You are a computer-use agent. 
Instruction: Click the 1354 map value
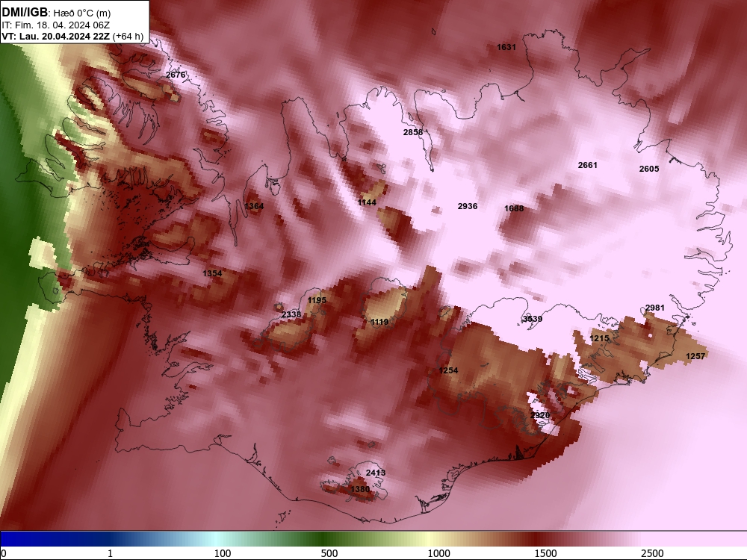click(x=212, y=273)
